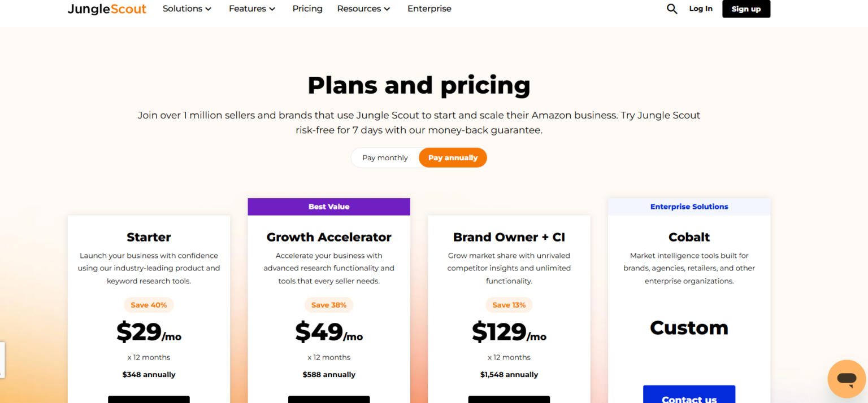The image size is (868, 403).
Task: Click the Save 38% badge
Action: (329, 305)
